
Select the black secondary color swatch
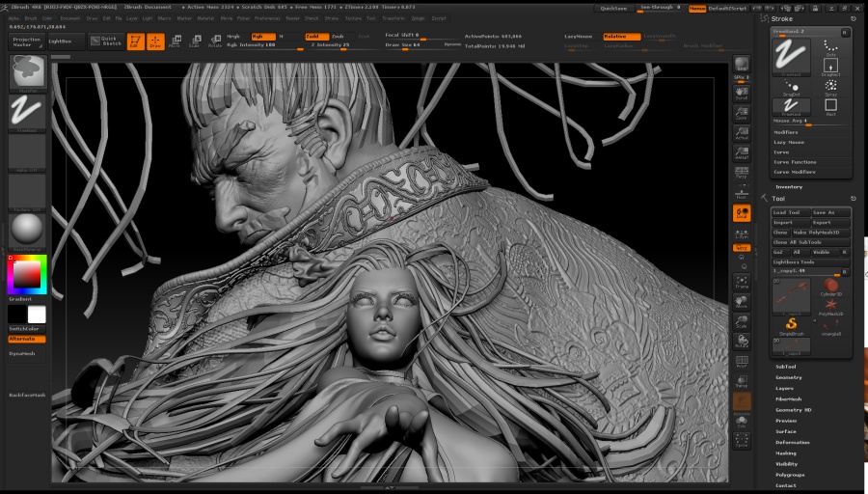click(16, 314)
